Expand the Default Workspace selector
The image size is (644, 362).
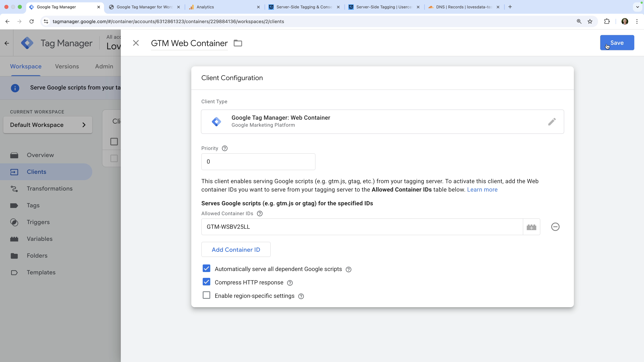click(x=48, y=125)
